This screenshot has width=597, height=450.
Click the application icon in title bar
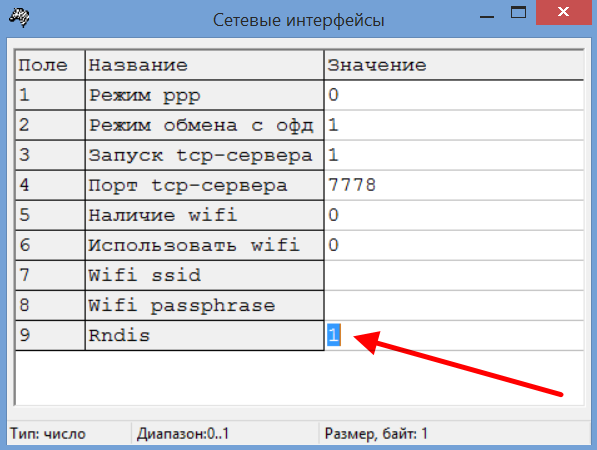pos(19,18)
